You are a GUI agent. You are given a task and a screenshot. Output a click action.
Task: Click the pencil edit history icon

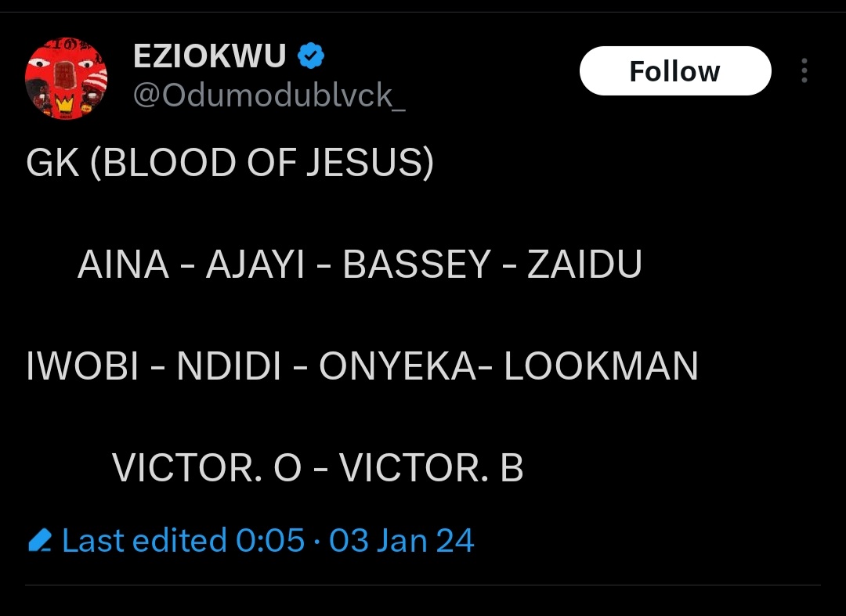(39, 541)
